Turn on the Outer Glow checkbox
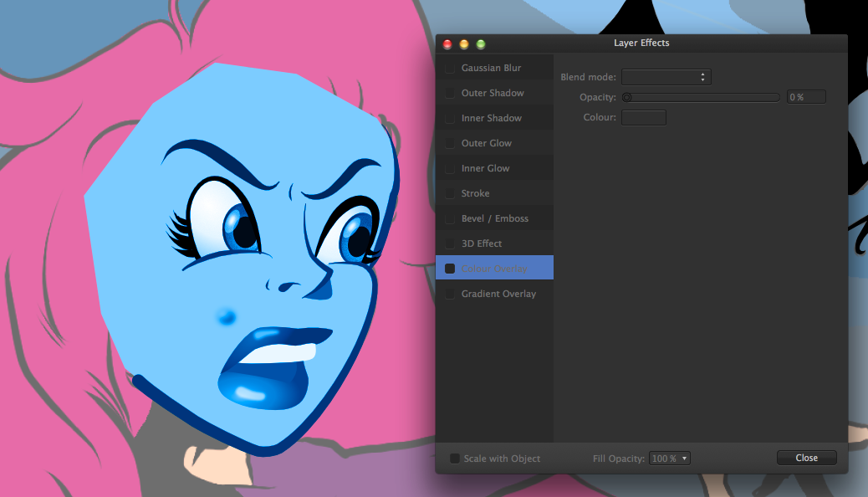Screen dimensions: 868x497 [450, 144]
